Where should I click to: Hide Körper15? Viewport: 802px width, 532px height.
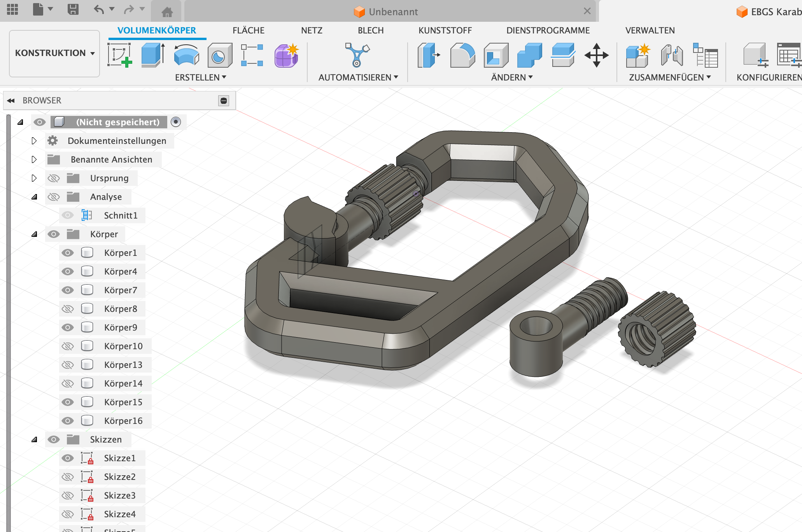pos(68,402)
